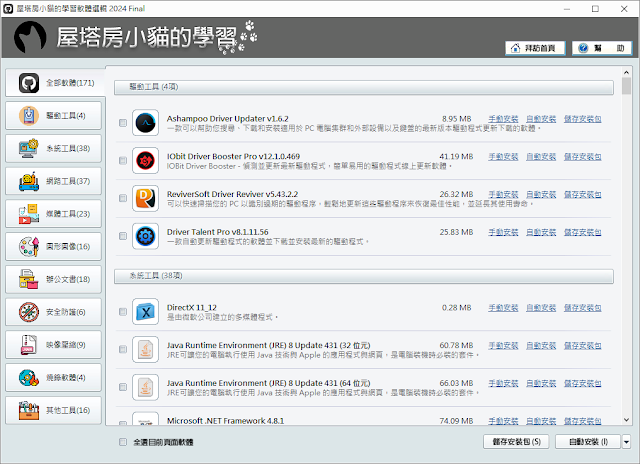Toggle the 全選目前頁面軟體 checkbox
The width and height of the screenshot is (640, 464).
tap(123, 442)
